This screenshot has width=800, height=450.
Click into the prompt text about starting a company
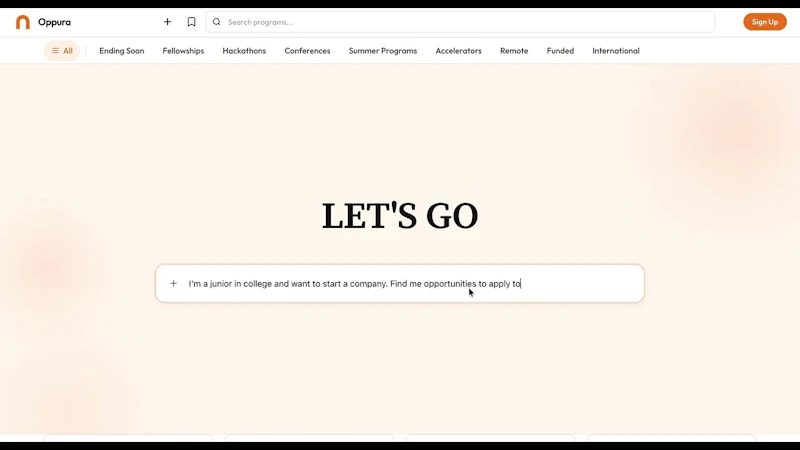[x=355, y=284]
